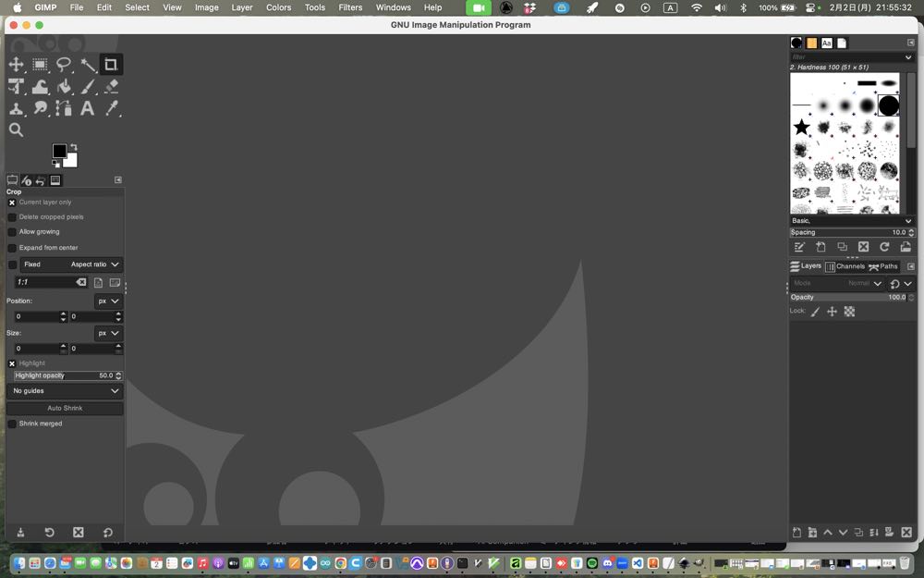Select the Color Picker eyedropper tool
Screen dimensions: 924x578
pyautogui.click(x=111, y=108)
